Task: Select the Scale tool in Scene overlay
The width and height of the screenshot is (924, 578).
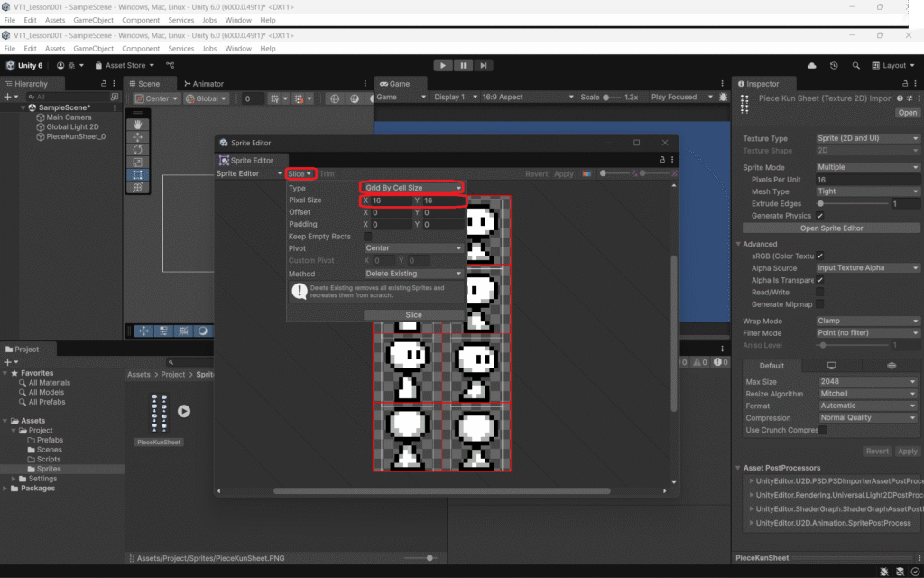Action: (137, 163)
